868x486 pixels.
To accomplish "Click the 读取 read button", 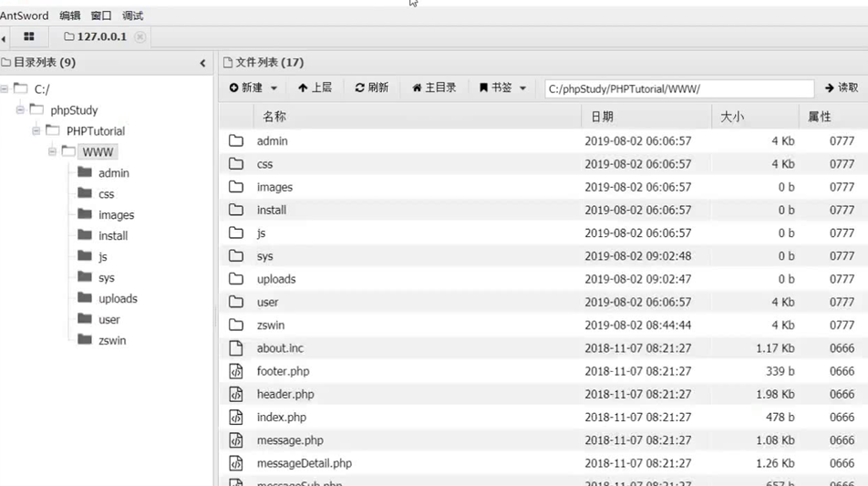I will coord(842,88).
